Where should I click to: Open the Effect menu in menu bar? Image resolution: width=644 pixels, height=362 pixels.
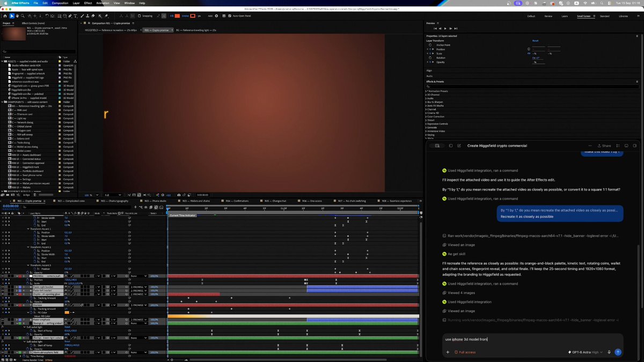pos(88,3)
